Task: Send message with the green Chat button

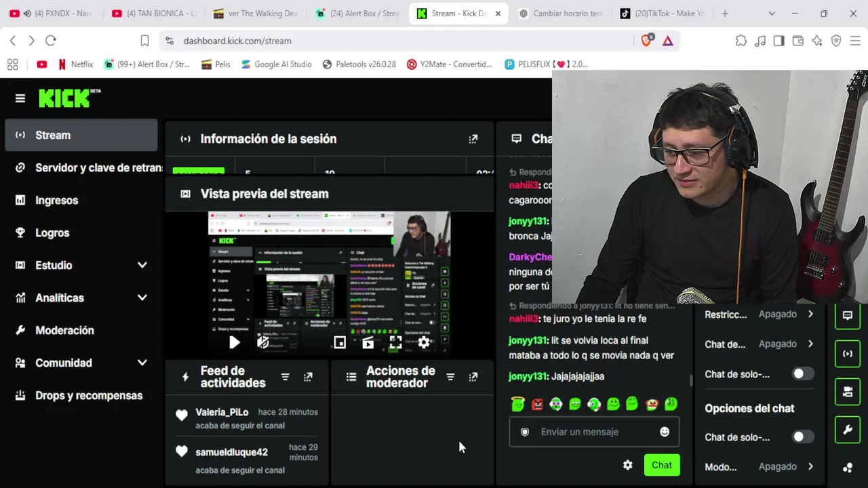Action: pos(662,465)
